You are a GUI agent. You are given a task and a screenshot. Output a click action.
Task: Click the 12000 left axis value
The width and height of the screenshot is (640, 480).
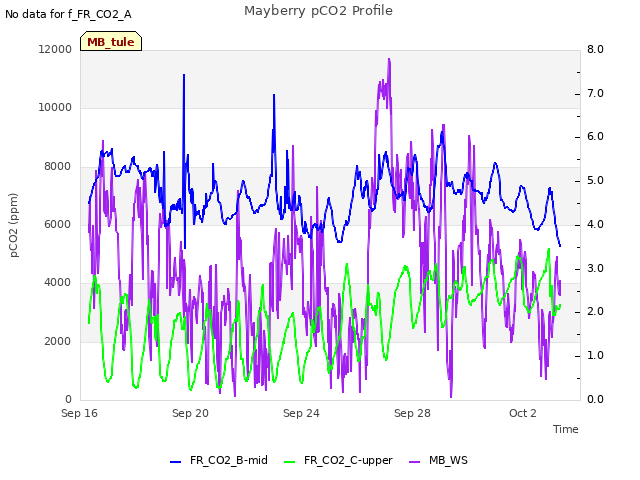[55, 49]
